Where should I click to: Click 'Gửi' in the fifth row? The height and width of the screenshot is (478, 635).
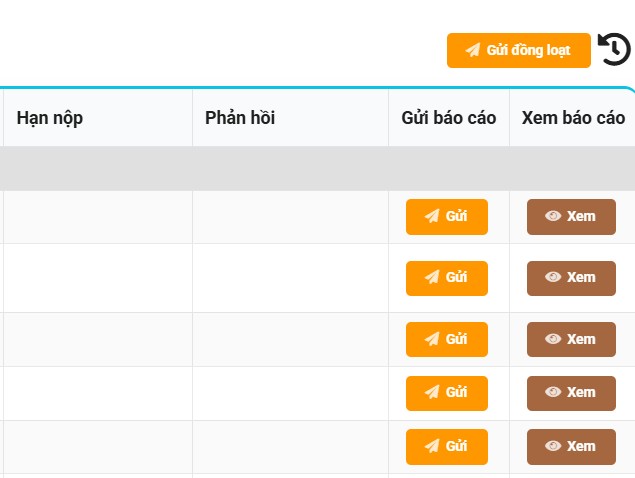pos(446,446)
